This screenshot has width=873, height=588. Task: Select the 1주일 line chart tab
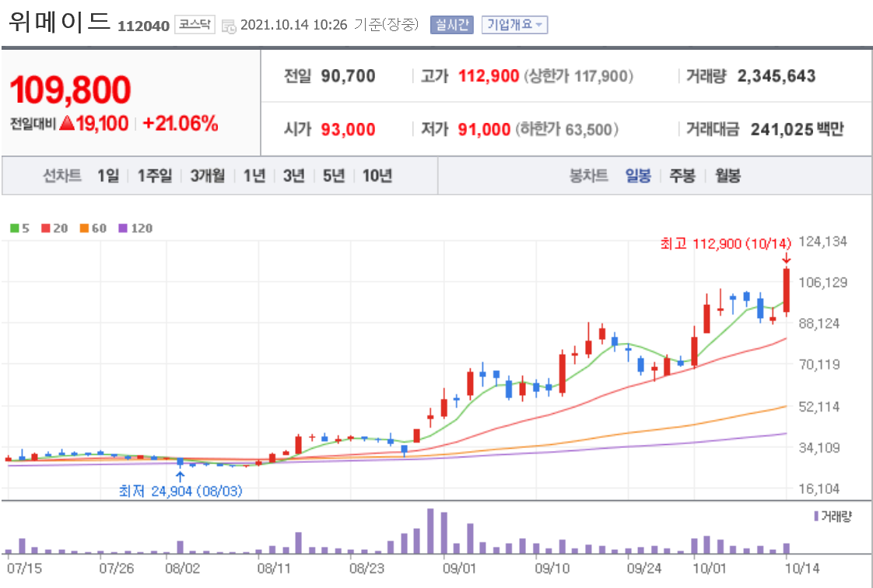(x=155, y=176)
